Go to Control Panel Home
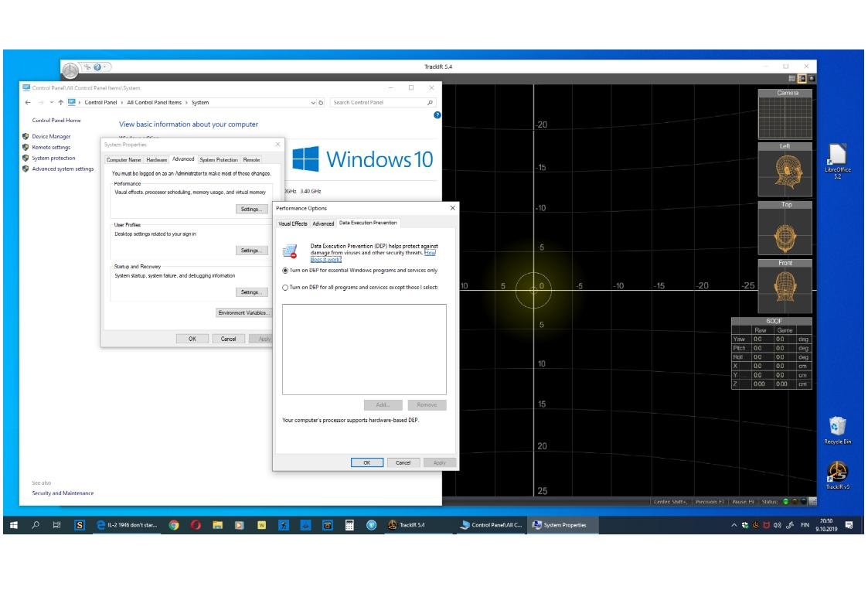This screenshot has height=614, width=868. click(x=56, y=120)
